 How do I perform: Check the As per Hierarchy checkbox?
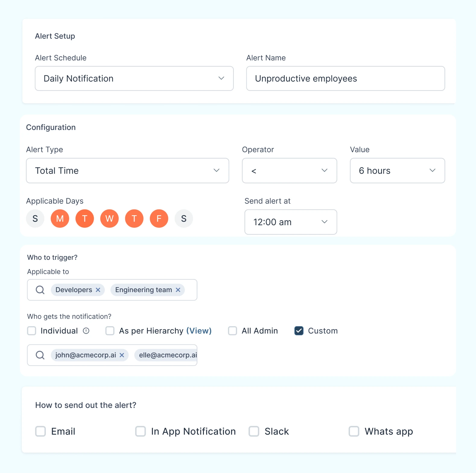tap(110, 331)
